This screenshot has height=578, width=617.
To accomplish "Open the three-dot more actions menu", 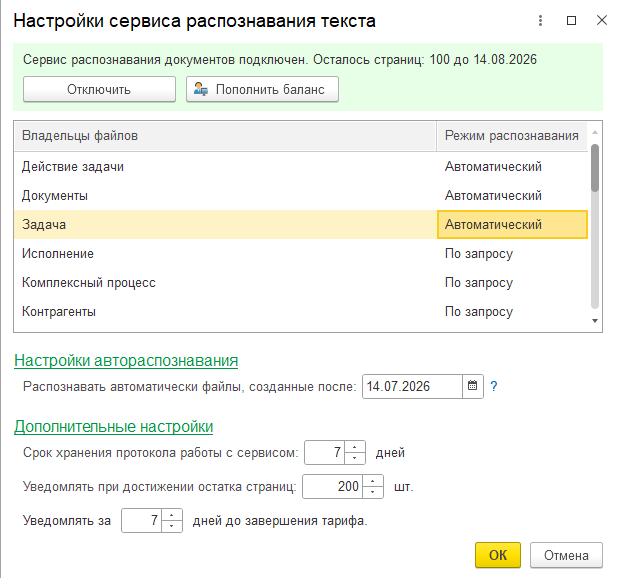I will pos(540,20).
